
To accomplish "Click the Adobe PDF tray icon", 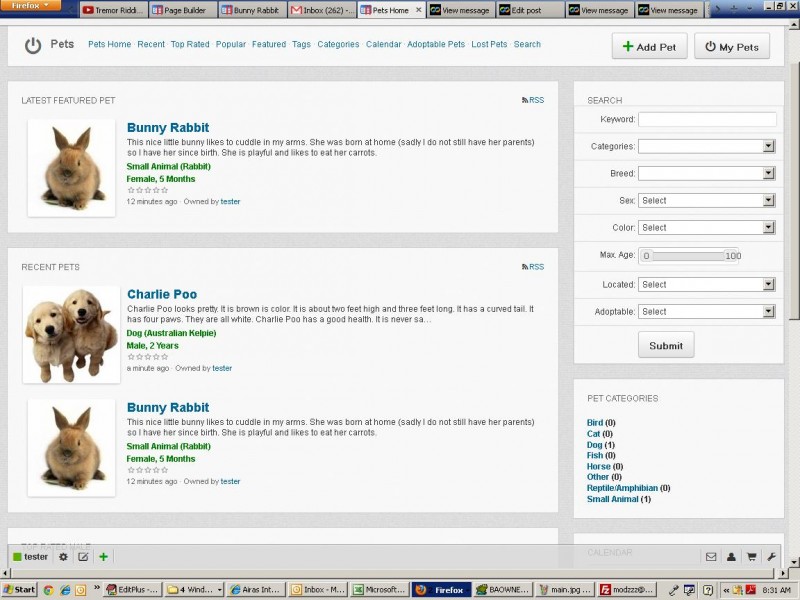I will [x=752, y=590].
